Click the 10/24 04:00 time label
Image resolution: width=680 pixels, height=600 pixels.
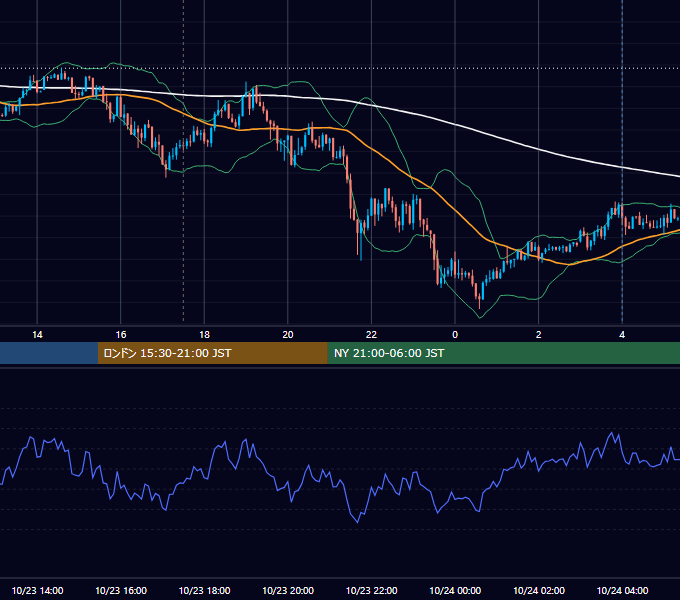pyautogui.click(x=622, y=590)
